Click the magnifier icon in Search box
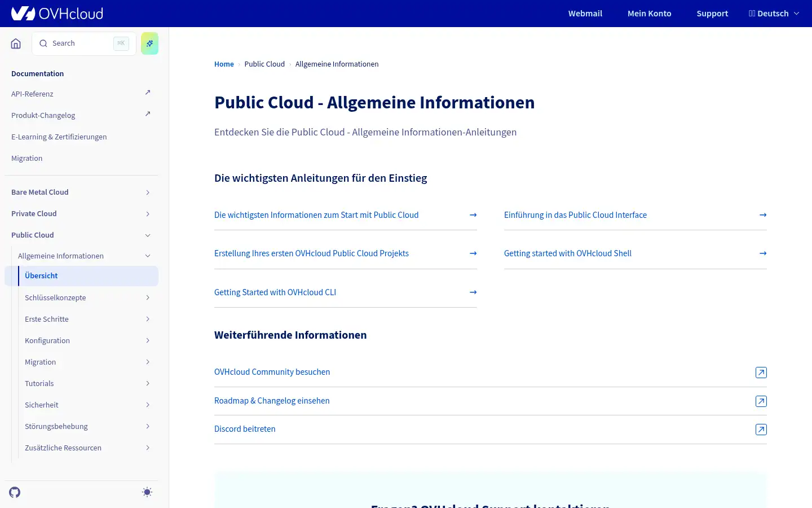The width and height of the screenshot is (812, 508). [43, 43]
